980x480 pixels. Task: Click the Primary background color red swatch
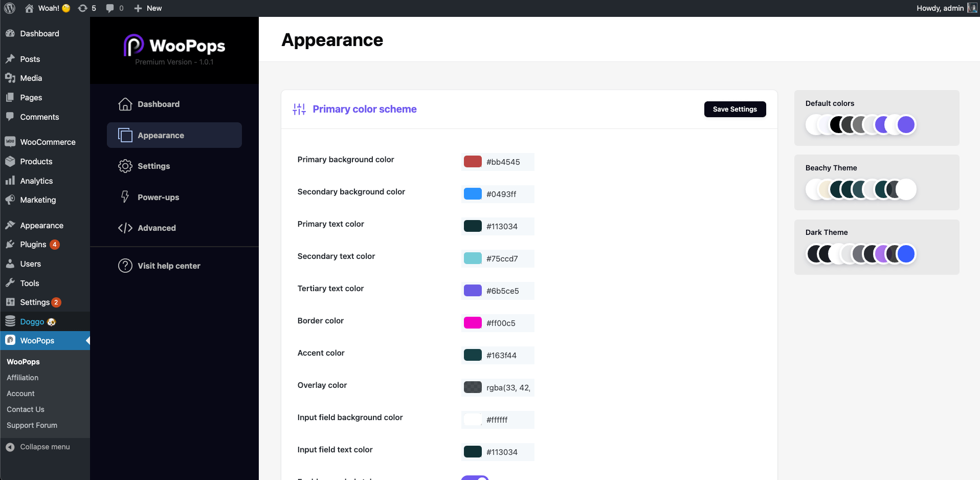pos(473,162)
